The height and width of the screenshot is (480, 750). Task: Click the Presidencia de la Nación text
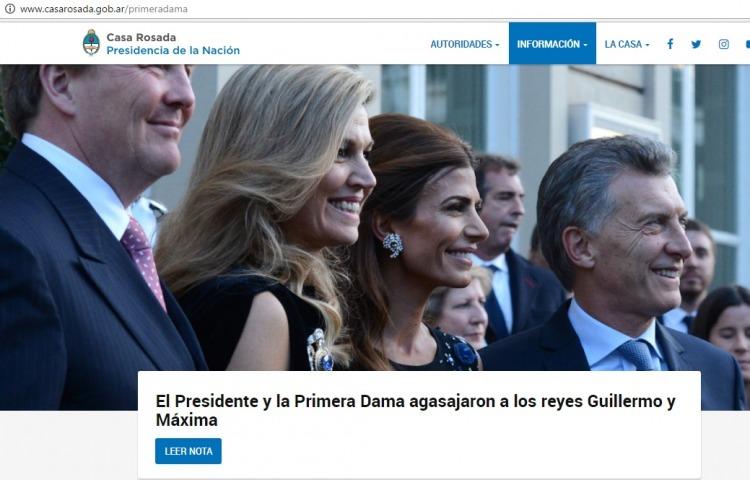pos(173,50)
